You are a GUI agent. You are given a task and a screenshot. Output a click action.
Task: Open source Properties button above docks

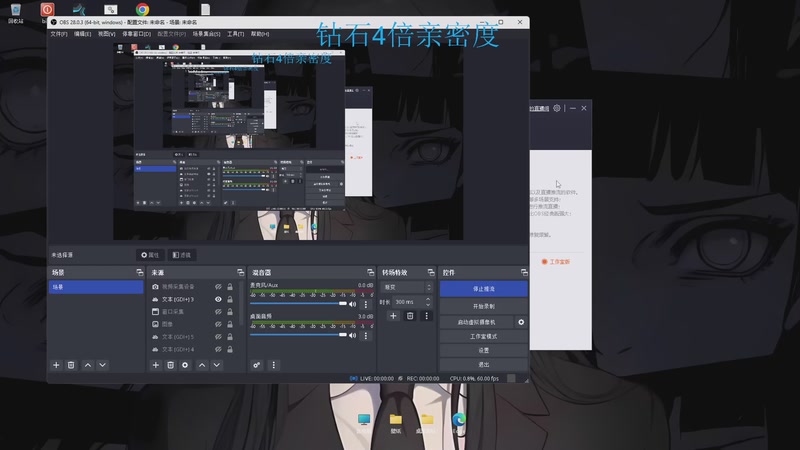tap(150, 255)
